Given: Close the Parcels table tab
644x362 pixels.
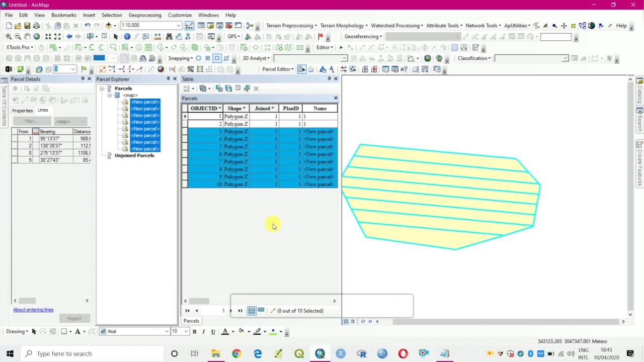Looking at the screenshot, I should [336, 98].
